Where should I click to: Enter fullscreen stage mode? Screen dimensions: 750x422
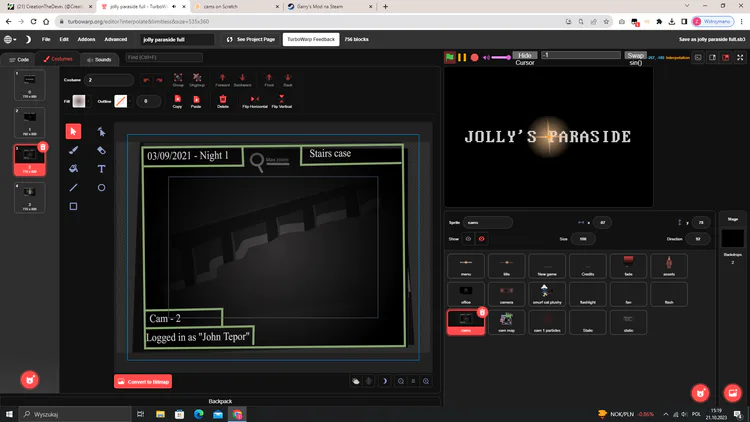coord(740,57)
